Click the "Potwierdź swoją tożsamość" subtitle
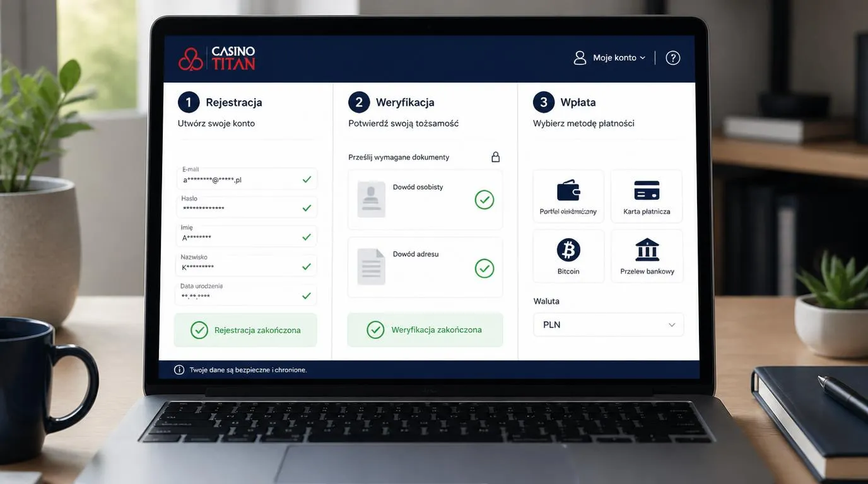This screenshot has width=868, height=484. point(404,124)
